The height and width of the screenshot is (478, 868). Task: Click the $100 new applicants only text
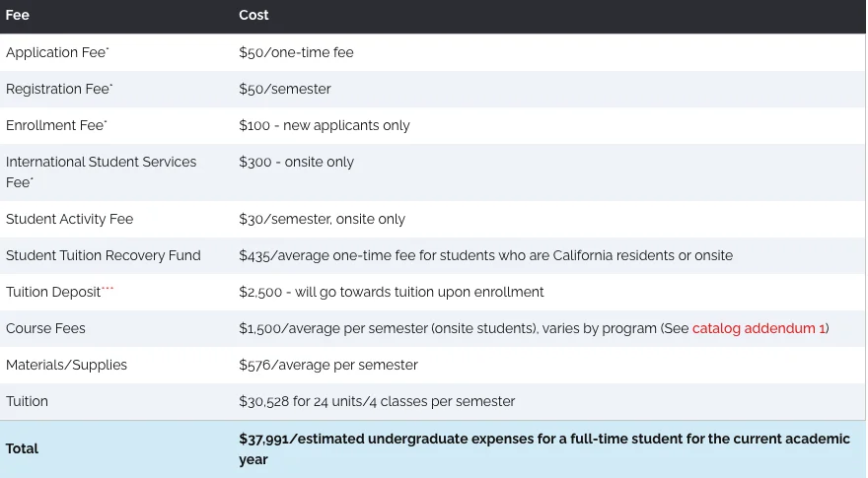click(x=325, y=125)
